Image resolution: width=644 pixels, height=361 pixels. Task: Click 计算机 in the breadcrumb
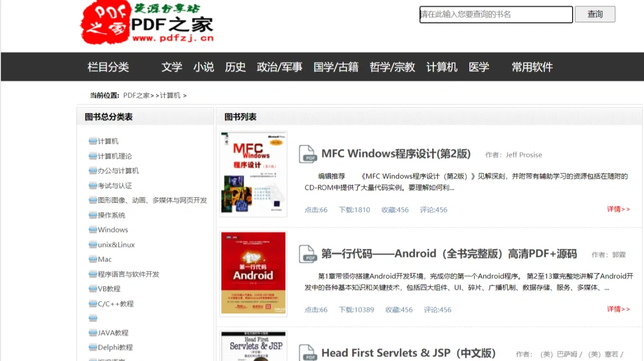click(x=170, y=95)
